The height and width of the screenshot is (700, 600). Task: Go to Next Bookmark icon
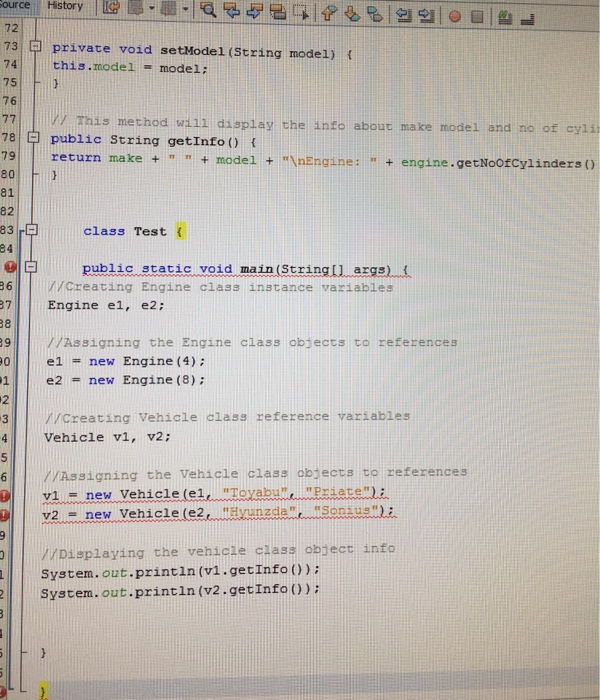click(352, 14)
